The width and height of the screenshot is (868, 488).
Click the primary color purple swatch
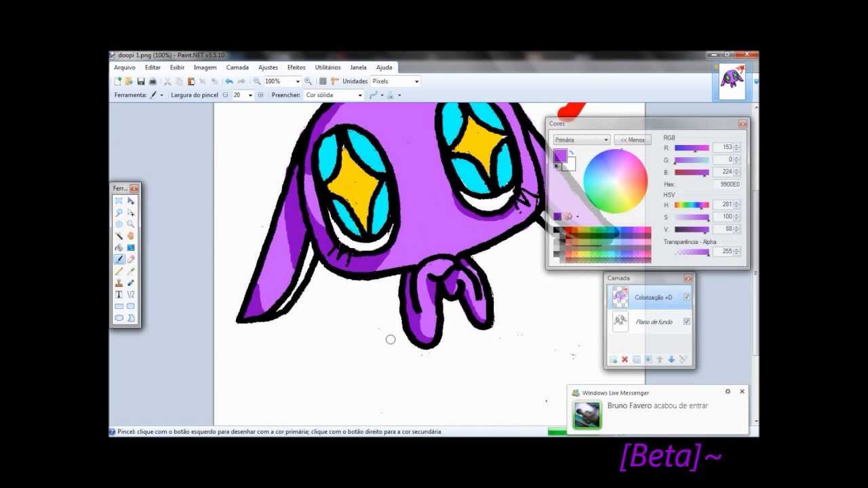[x=560, y=156]
